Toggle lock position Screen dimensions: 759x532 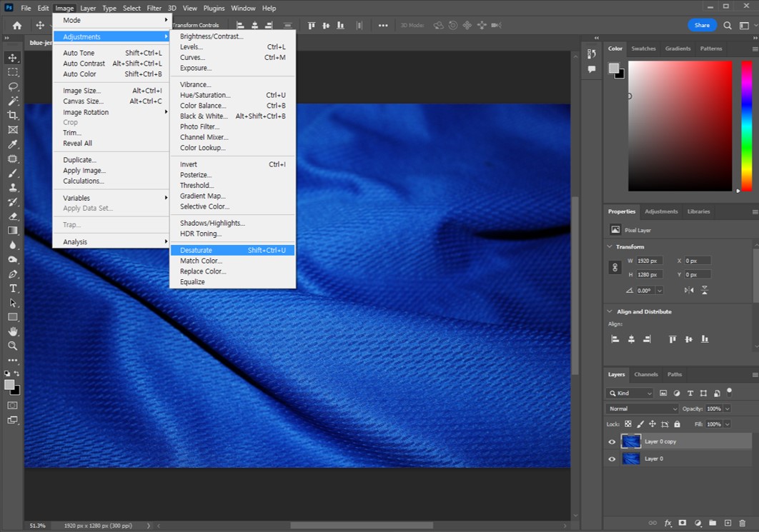pos(652,424)
